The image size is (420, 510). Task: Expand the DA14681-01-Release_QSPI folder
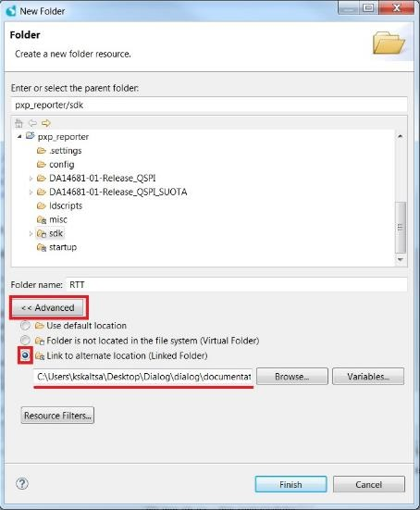click(31, 179)
